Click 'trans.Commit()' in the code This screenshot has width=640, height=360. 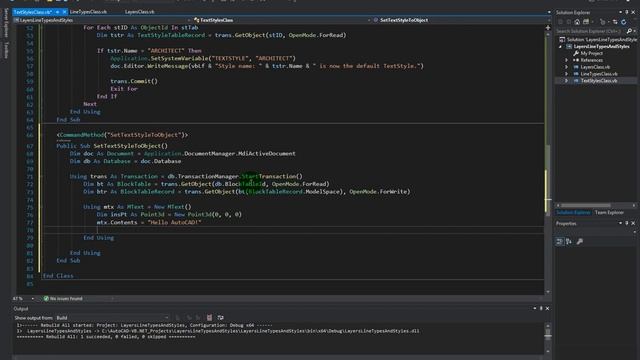pos(134,81)
